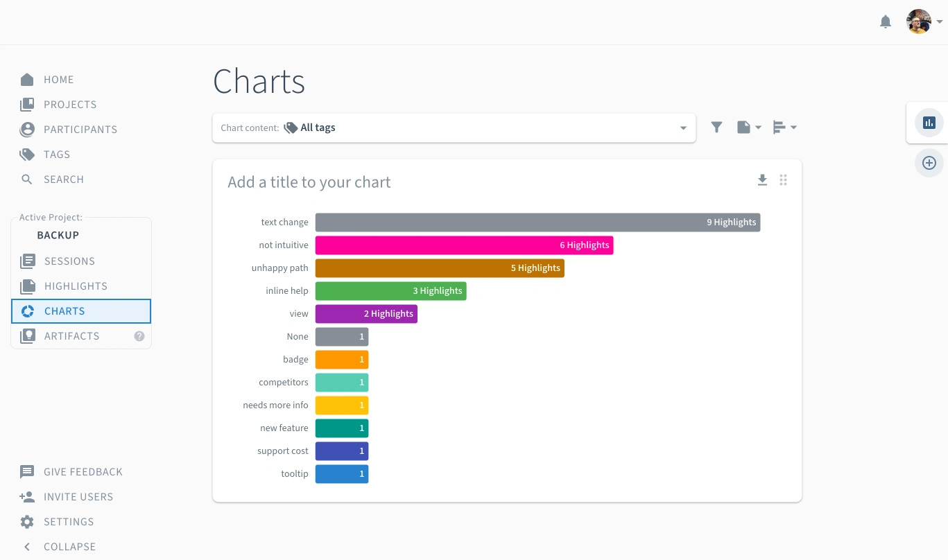948x560 pixels.
Task: Click the unhappy path bar
Action: coord(440,268)
